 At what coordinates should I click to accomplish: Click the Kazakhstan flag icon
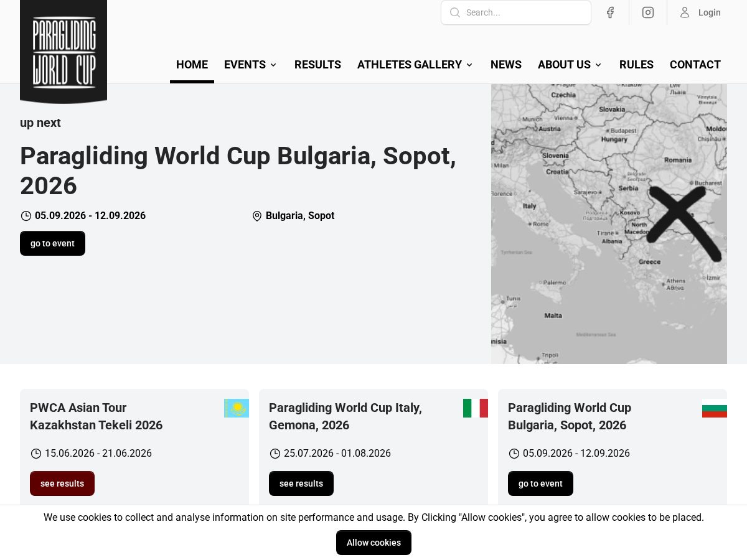tap(237, 408)
